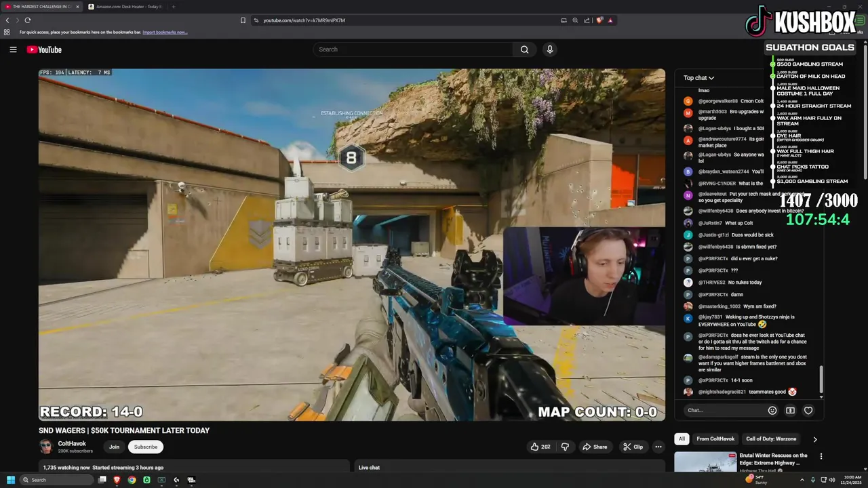The width and height of the screenshot is (868, 488).
Task: Open video title SND WAGERS text
Action: tap(124, 430)
